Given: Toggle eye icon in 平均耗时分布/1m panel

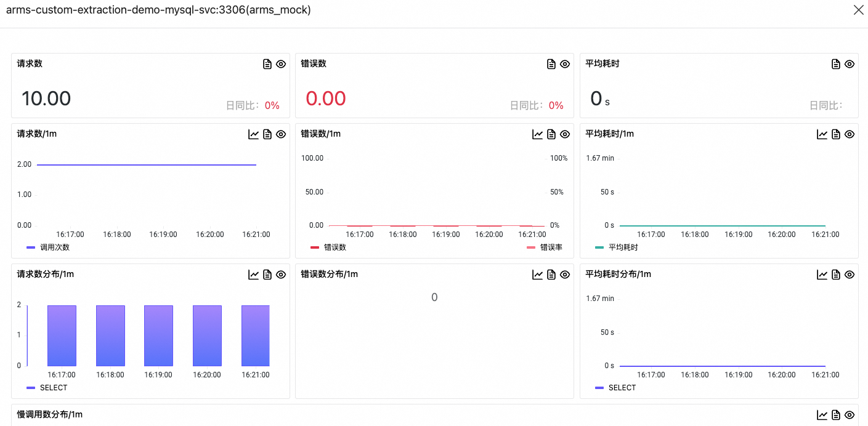Looking at the screenshot, I should 850,275.
